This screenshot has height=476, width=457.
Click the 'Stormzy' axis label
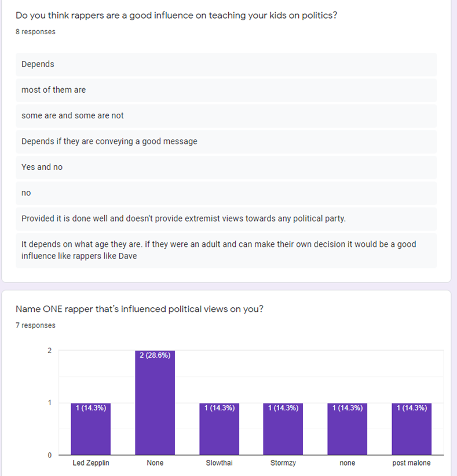coord(283,463)
